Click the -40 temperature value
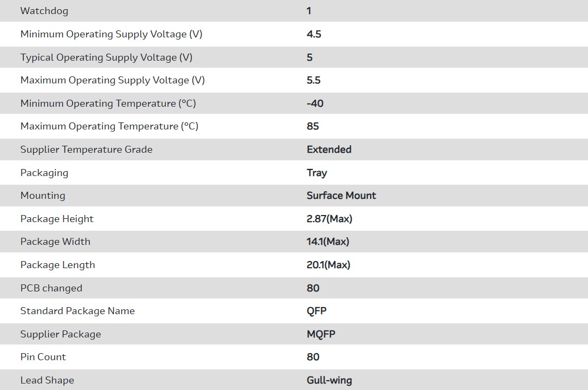This screenshot has width=588, height=390. click(x=315, y=103)
